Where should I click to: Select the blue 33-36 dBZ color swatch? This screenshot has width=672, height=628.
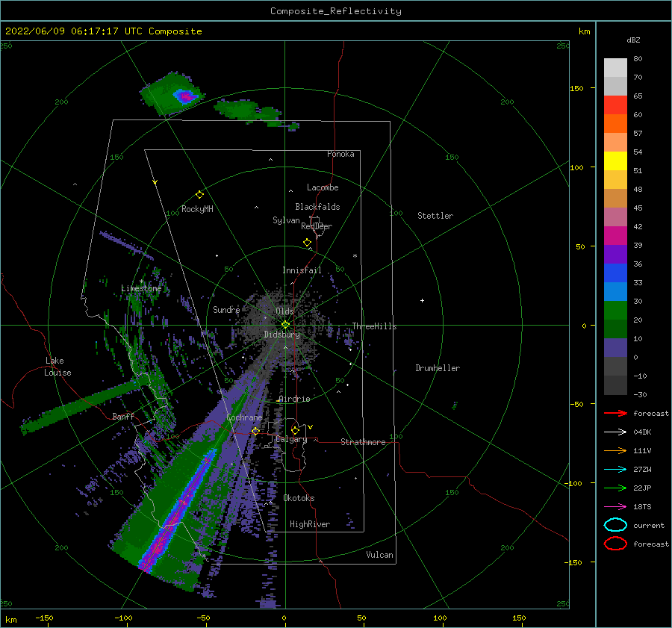coord(615,273)
